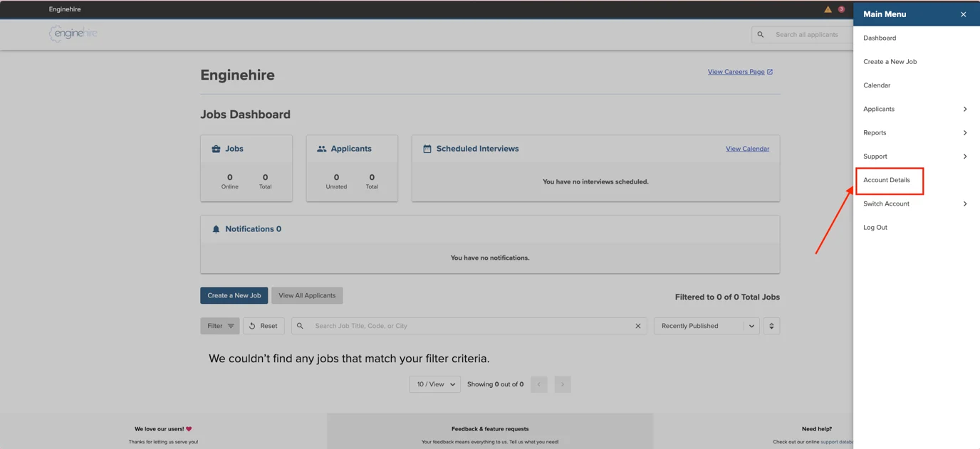Image resolution: width=980 pixels, height=449 pixels.
Task: Click the warning triangle alert icon
Action: pyautogui.click(x=828, y=9)
